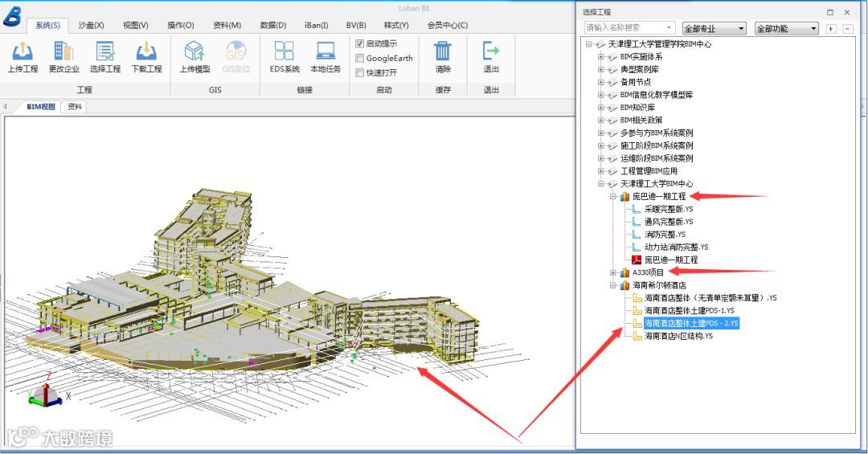
Task: Click the PDF icon of 庞巴迪一期工程 file
Action: (x=637, y=260)
